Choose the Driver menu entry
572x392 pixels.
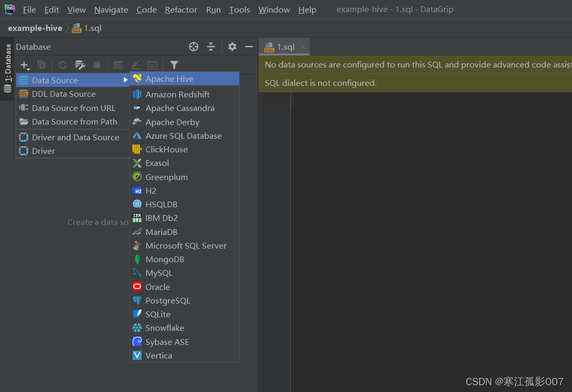[x=73, y=151]
